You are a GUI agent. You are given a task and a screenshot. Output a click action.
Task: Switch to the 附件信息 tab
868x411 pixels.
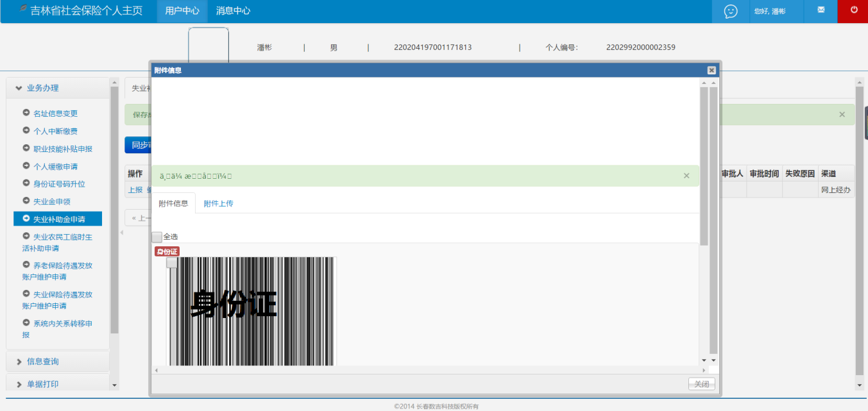(x=173, y=203)
